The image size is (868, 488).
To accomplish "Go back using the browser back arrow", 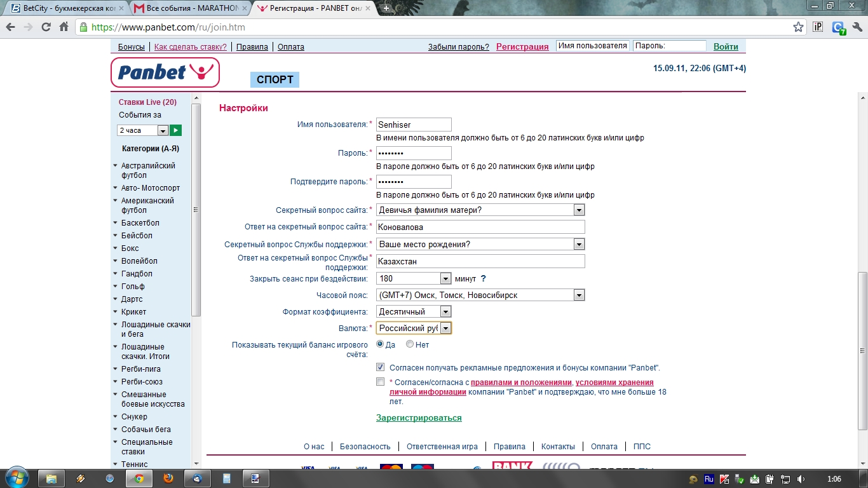I will (x=11, y=27).
